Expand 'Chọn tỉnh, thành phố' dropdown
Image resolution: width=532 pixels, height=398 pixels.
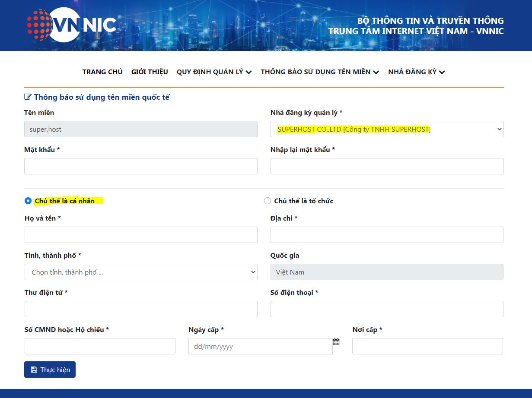[141, 272]
